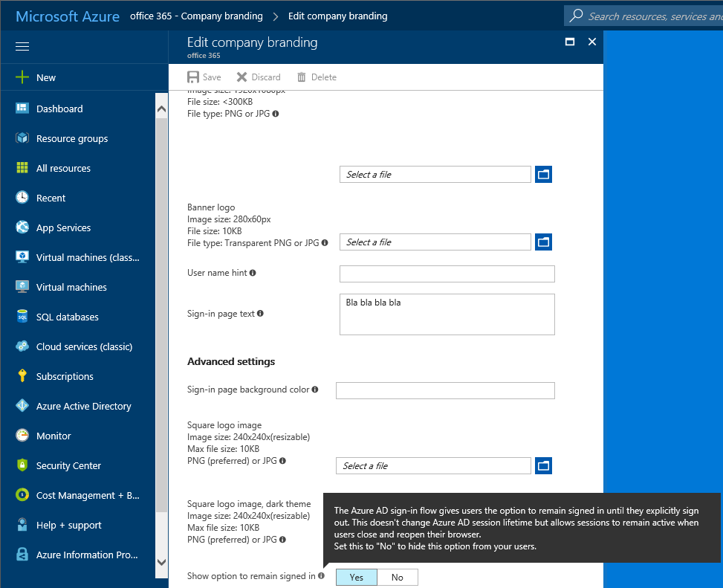Click the Virtual machines monitor icon
The height and width of the screenshot is (588, 723).
(x=22, y=286)
